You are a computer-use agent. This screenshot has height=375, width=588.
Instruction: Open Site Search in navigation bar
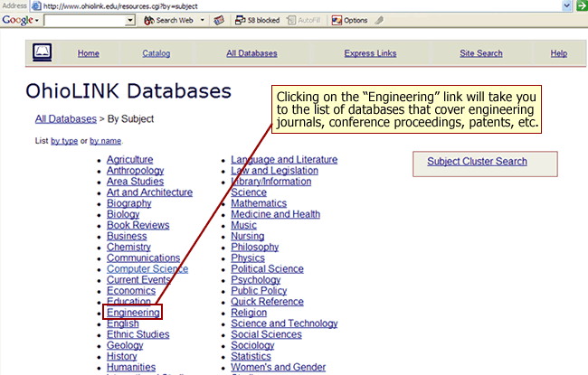tap(481, 53)
